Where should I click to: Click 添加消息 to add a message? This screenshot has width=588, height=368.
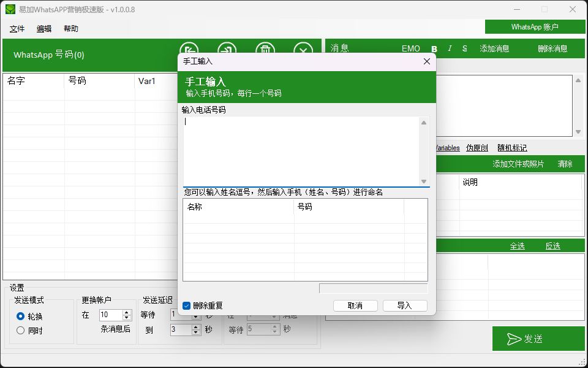point(494,48)
